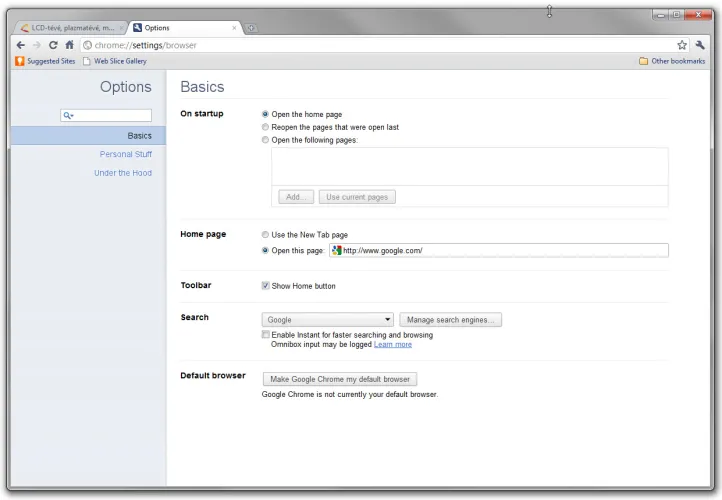Focus the Options search field

[106, 115]
